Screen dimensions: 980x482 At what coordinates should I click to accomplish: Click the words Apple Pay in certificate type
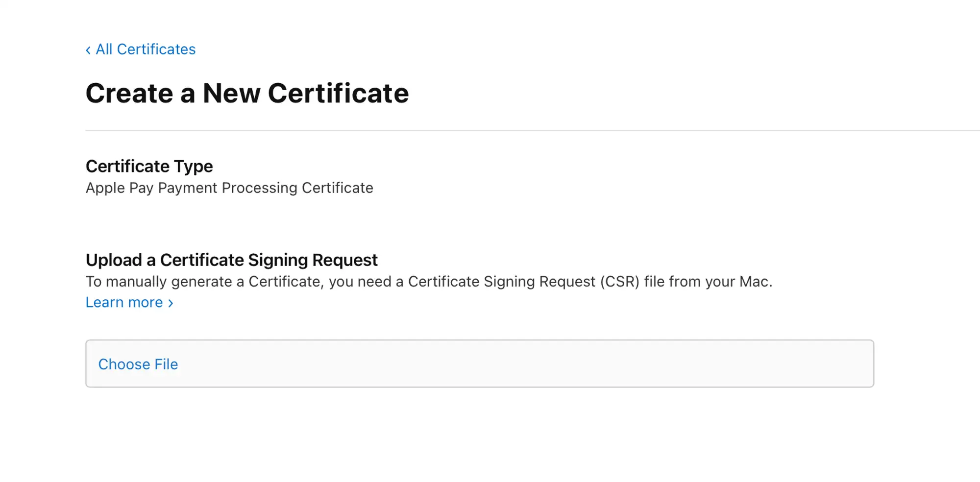[120, 188]
